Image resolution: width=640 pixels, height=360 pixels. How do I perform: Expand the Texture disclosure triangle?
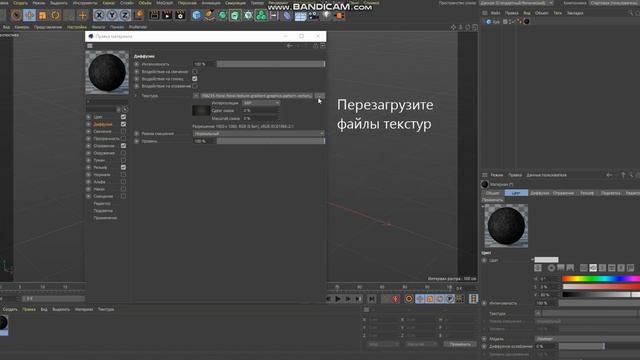click(136, 96)
